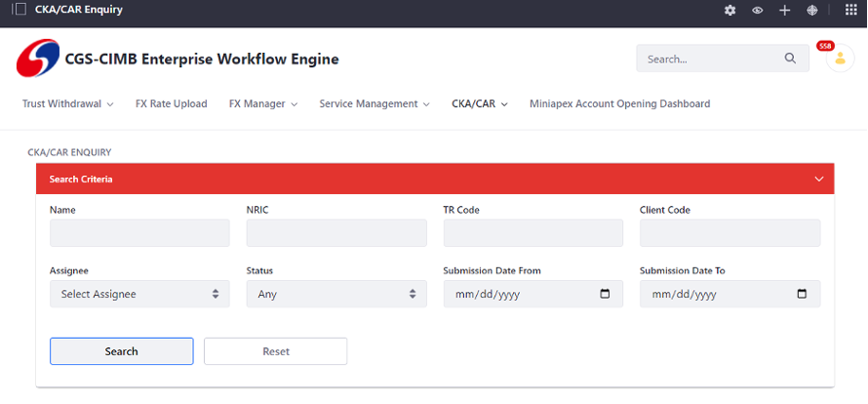Viewport: 868px width, 404px height.
Task: Open the settings gear in top bar
Action: [x=730, y=10]
